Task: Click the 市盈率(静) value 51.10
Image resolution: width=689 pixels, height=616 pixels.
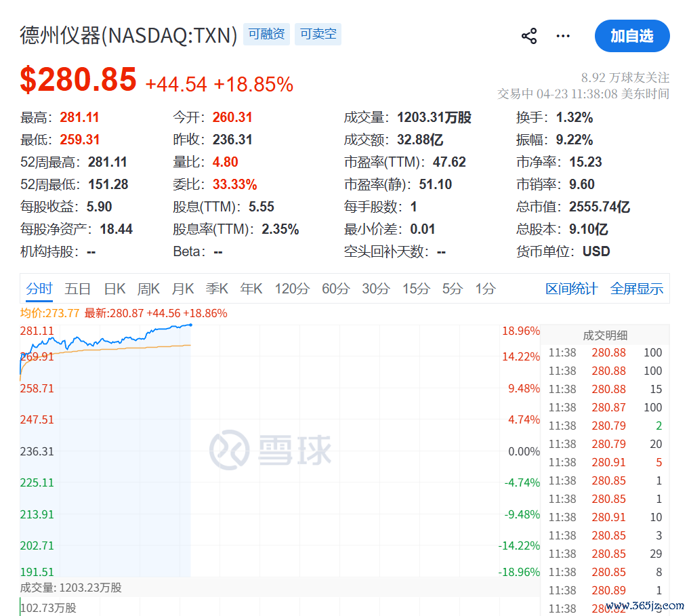Action: pyautogui.click(x=436, y=184)
